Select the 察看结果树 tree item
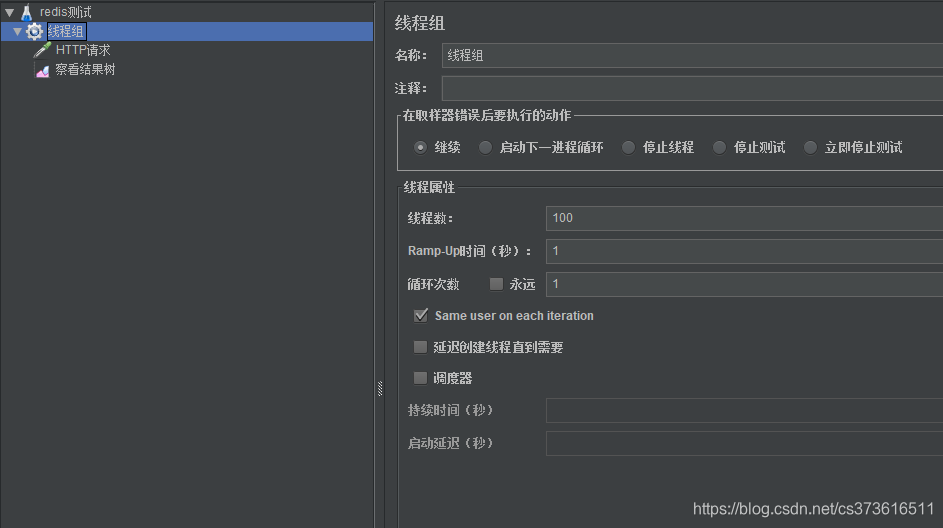 click(x=85, y=70)
